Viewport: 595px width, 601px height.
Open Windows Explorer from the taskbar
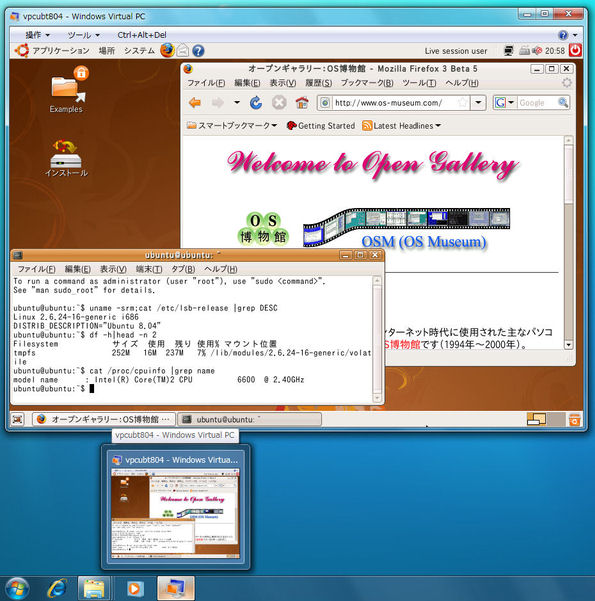pyautogui.click(x=94, y=588)
